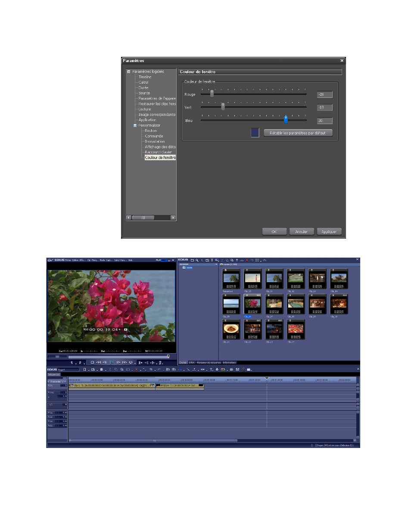Click the Rouge color slider handle
This screenshot has width=411, height=532.
212,93
